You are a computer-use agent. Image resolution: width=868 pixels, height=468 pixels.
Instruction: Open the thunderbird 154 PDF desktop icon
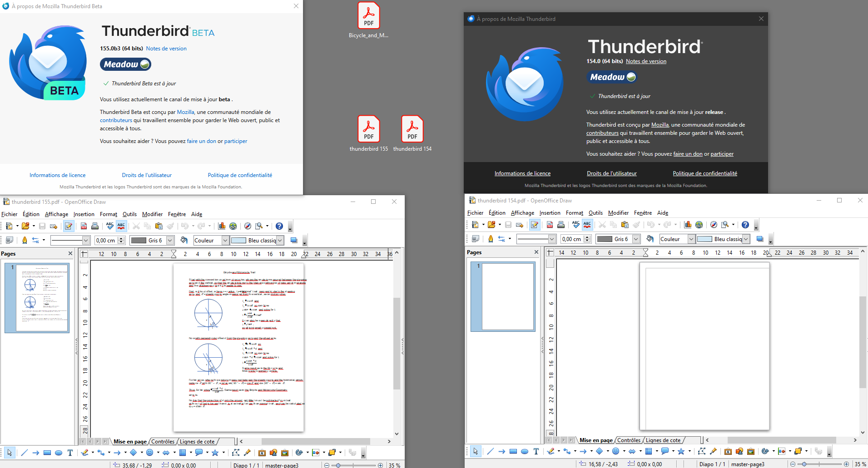click(412, 134)
